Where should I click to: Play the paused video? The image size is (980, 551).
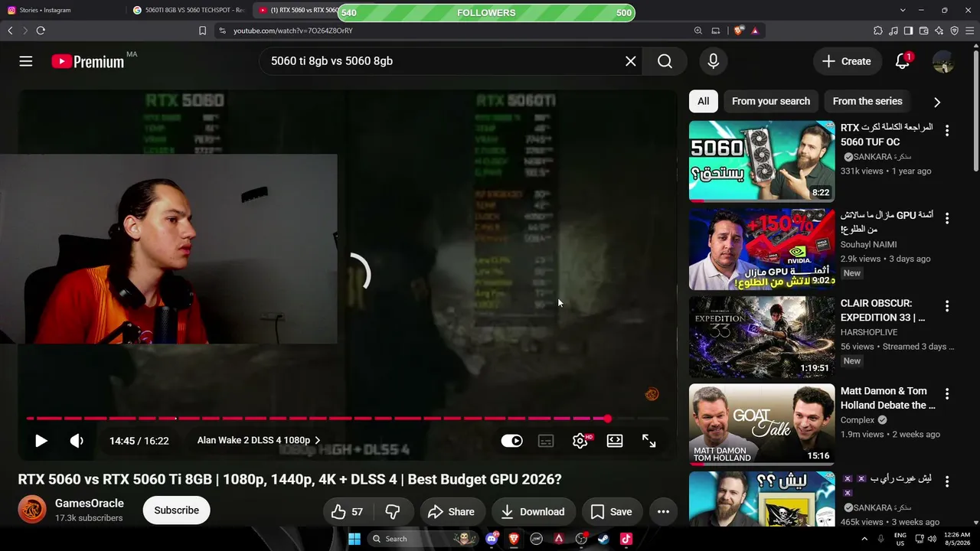pos(41,441)
